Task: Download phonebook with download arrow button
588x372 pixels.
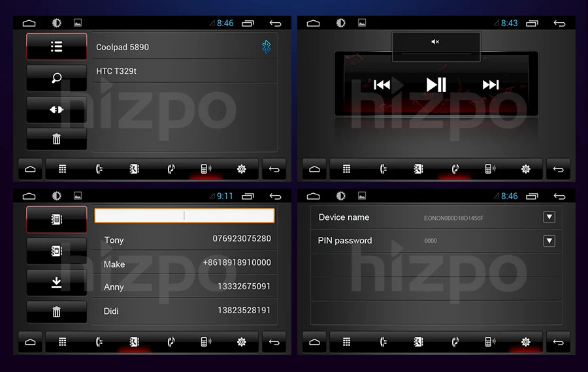Action: click(x=57, y=282)
